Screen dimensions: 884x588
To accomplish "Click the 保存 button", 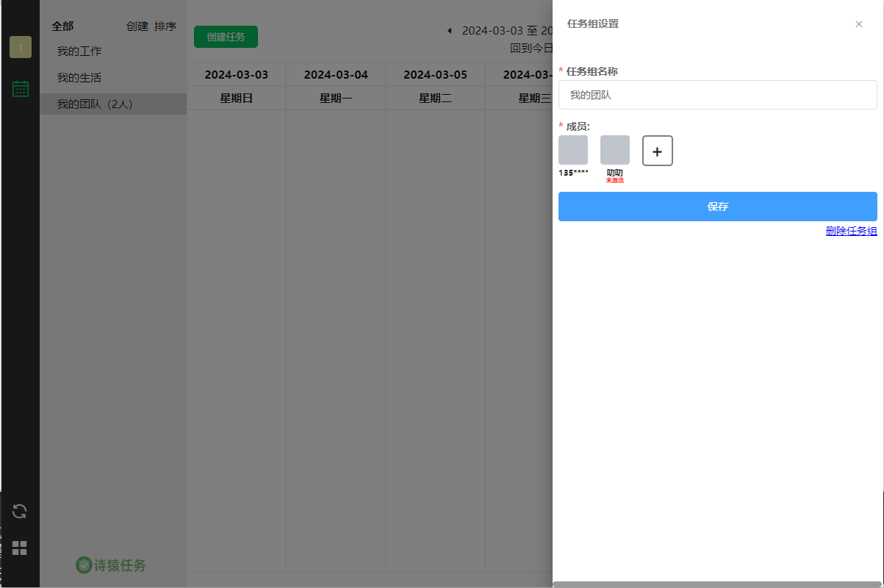I will pos(717,207).
